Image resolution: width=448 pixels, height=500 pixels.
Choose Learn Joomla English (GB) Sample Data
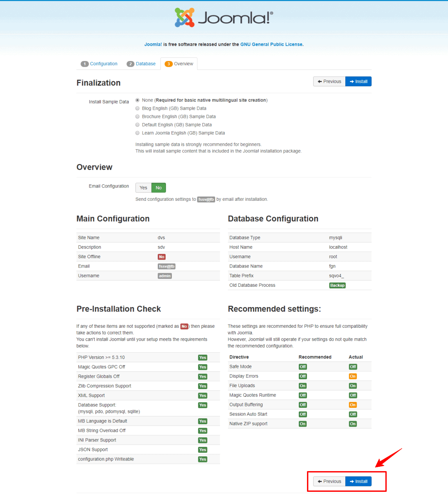click(137, 133)
